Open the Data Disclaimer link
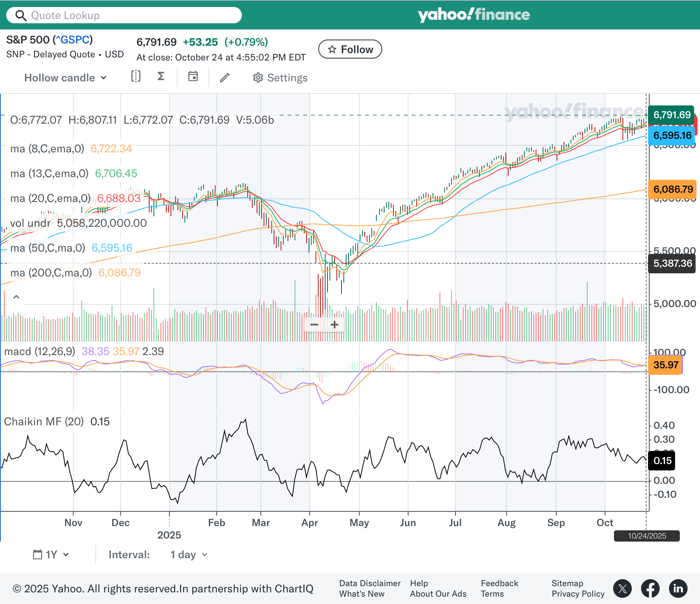 coord(370,583)
